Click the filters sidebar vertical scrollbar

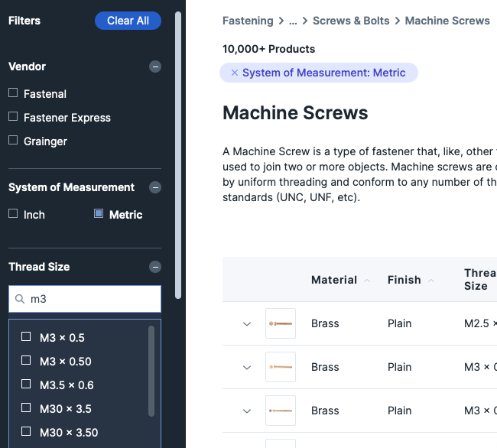click(x=178, y=155)
